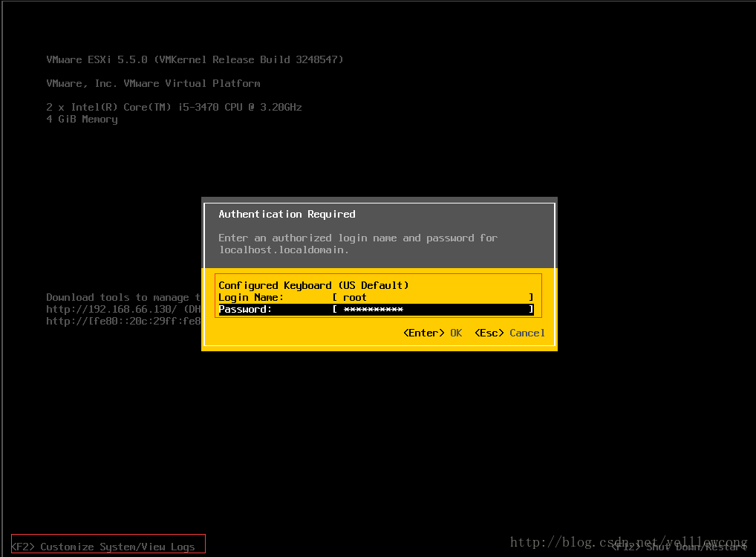Click the Authentication Required dialog title
The image size is (756, 557).
point(287,214)
